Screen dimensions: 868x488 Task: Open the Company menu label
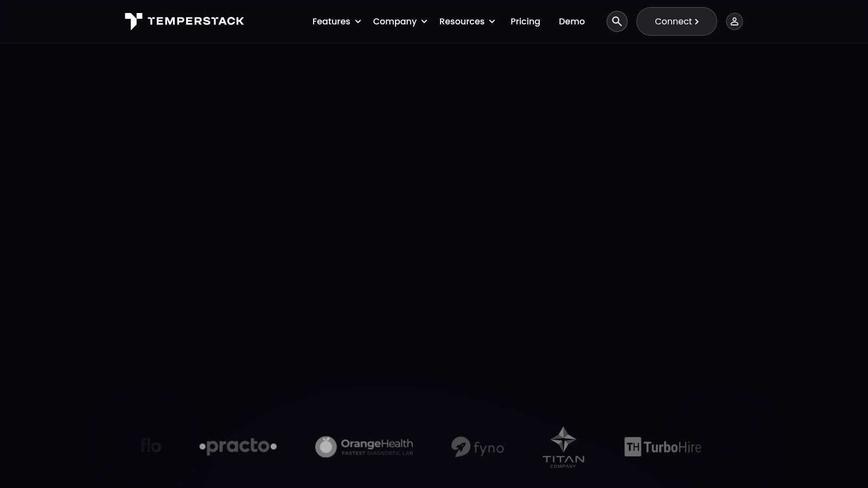click(394, 22)
